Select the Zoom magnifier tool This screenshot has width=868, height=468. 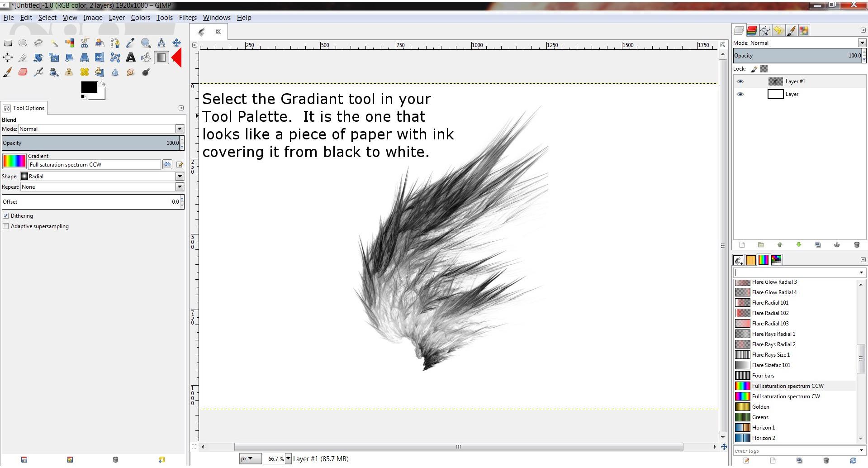[x=146, y=43]
